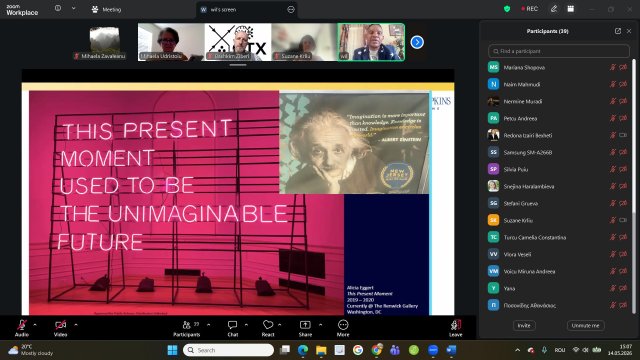Click the Unmute me button

(x=585, y=325)
